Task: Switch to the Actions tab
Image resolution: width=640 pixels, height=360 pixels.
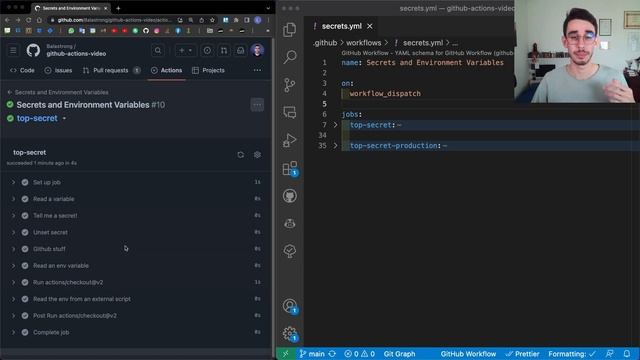Action: (x=167, y=70)
